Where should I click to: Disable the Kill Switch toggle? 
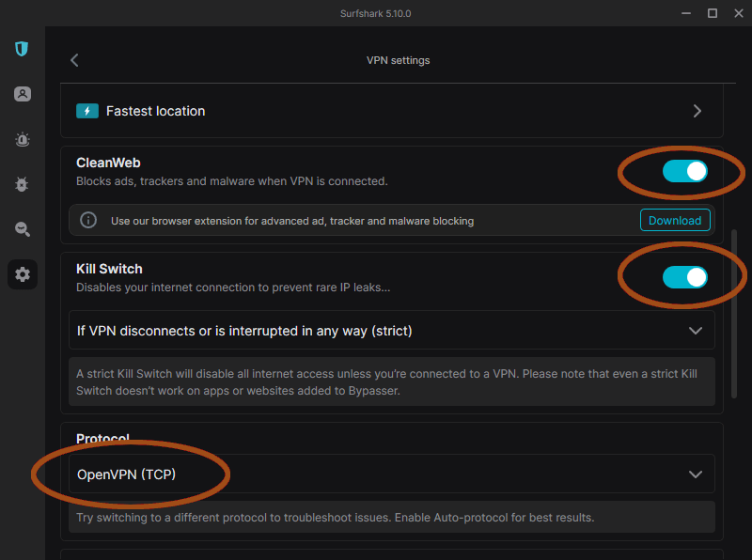pos(685,277)
